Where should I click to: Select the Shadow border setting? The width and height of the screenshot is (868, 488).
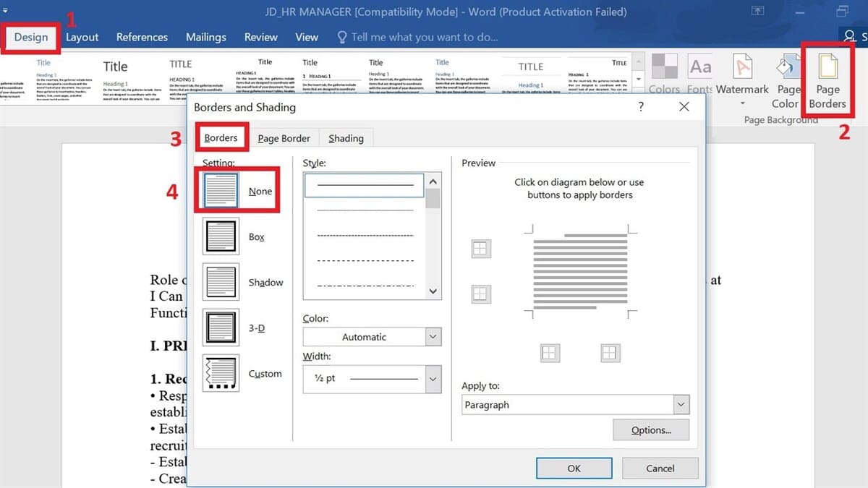tap(243, 282)
